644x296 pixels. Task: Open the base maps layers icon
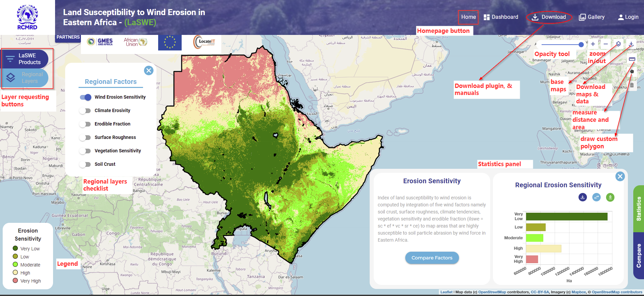coord(618,44)
